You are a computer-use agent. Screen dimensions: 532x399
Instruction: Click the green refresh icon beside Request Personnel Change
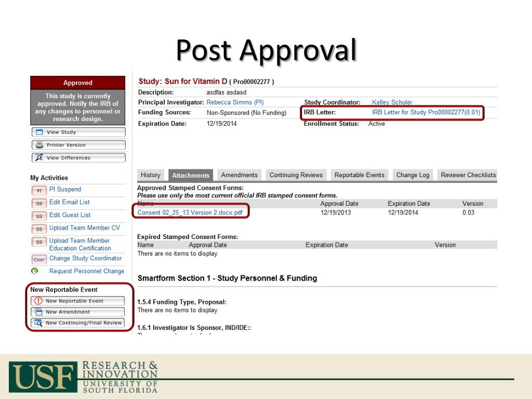[35, 271]
